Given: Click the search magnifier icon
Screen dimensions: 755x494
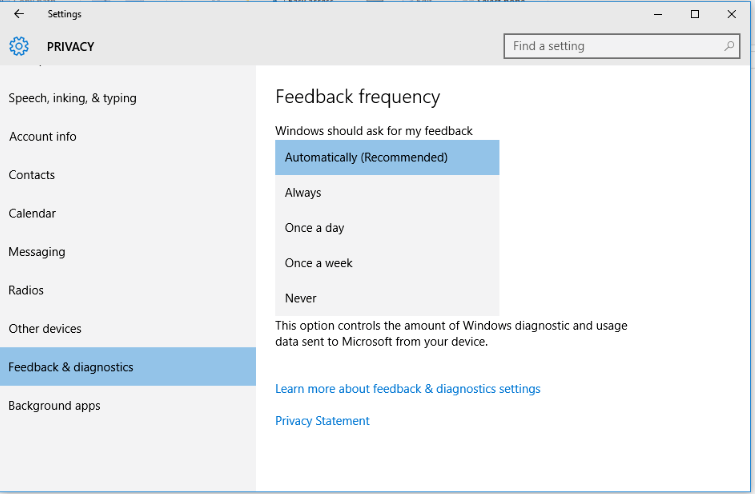Looking at the screenshot, I should 730,46.
